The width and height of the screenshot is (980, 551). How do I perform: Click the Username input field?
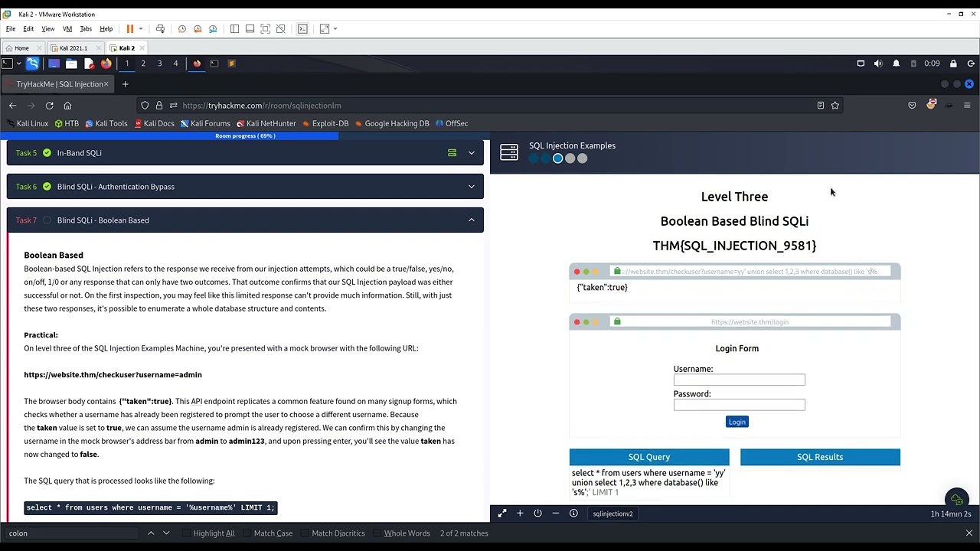[739, 380]
